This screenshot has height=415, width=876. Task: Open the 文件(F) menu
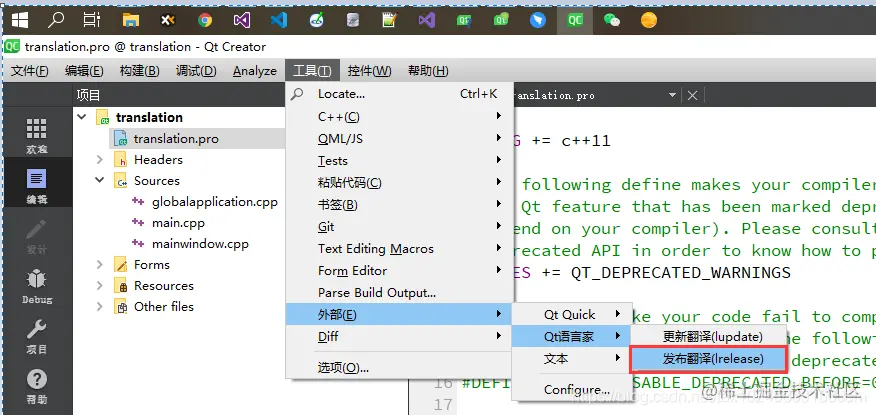(x=30, y=71)
